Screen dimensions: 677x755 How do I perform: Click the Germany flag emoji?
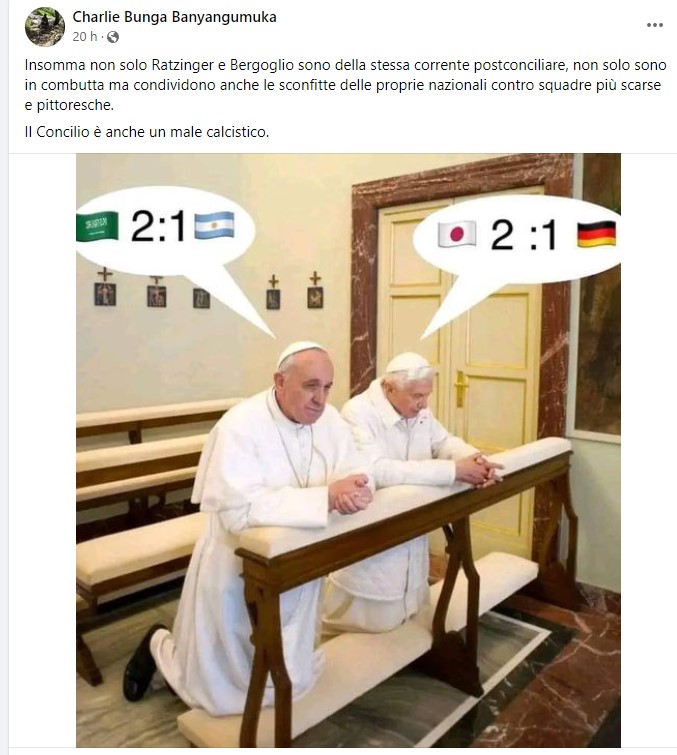(x=596, y=234)
